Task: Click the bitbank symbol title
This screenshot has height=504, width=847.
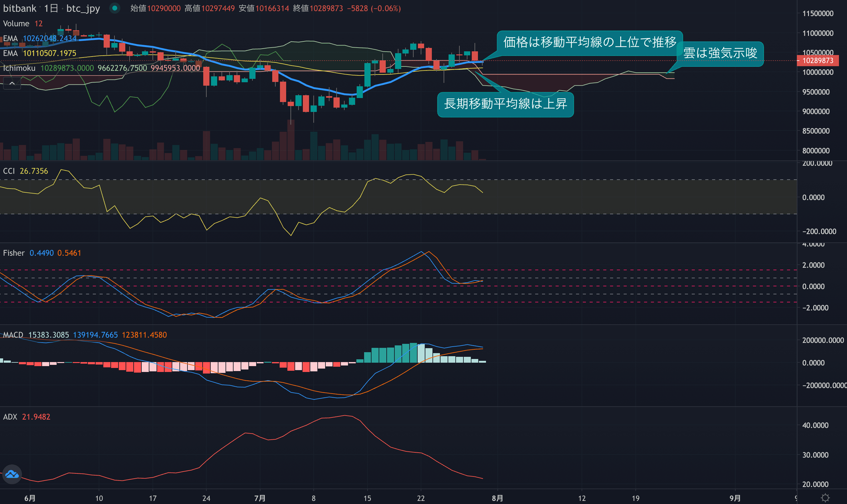Action: (19, 8)
